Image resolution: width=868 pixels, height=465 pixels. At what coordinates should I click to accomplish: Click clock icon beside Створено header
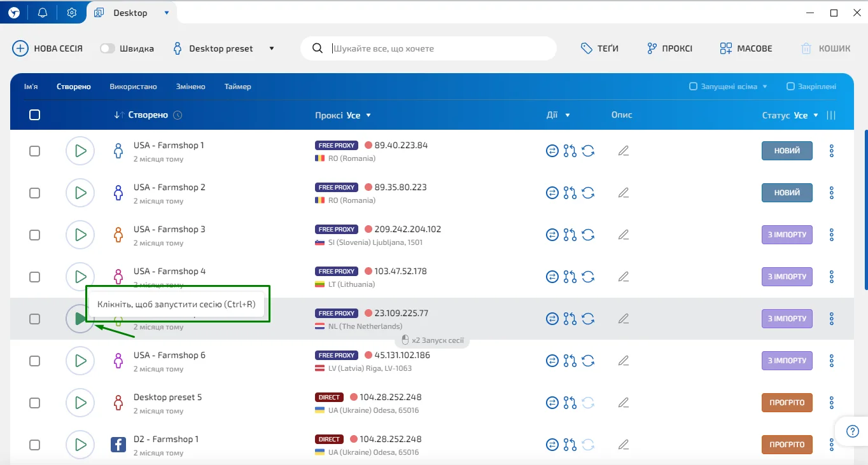[178, 115]
